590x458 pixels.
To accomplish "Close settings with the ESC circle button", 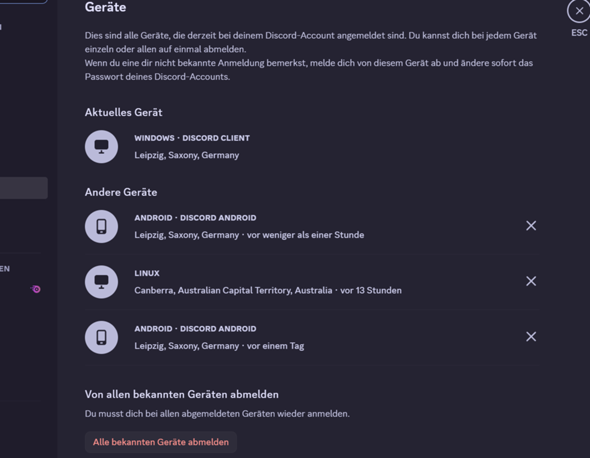I will (579, 11).
